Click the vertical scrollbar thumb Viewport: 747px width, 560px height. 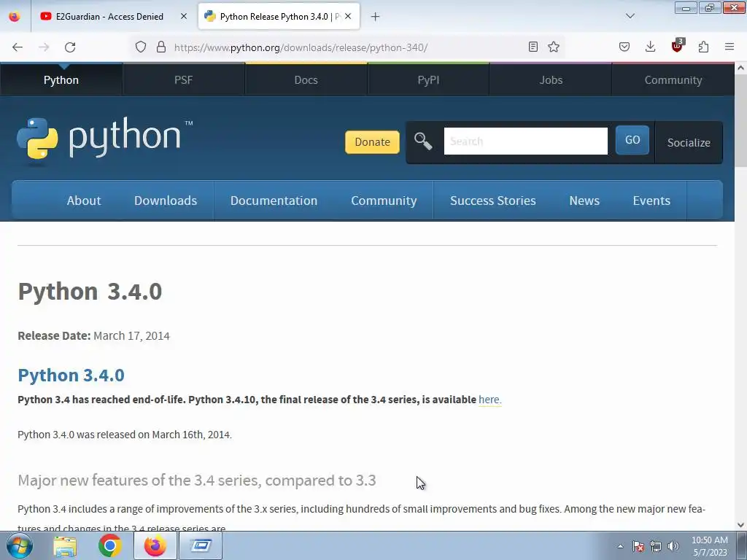[x=740, y=121]
